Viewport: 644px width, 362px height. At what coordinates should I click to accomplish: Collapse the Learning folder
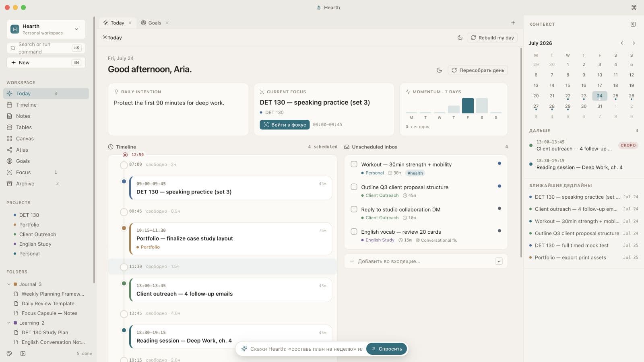pyautogui.click(x=9, y=323)
